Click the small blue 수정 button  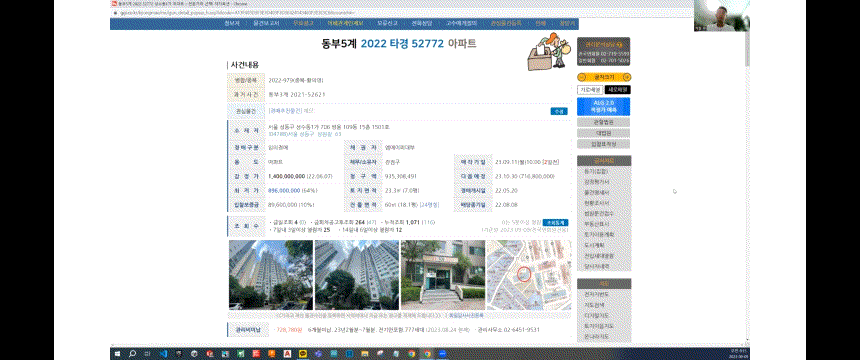(559, 111)
